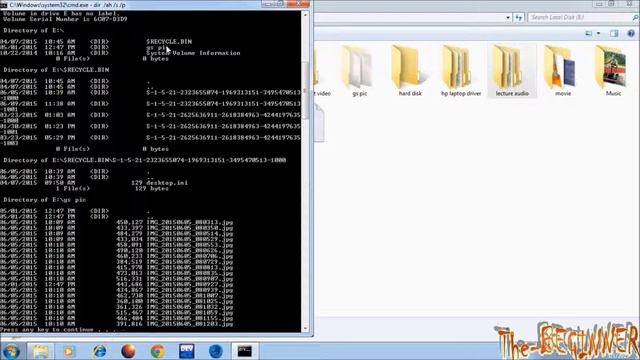Click the cmd window title bar text
640x360 pixels.
67,5
